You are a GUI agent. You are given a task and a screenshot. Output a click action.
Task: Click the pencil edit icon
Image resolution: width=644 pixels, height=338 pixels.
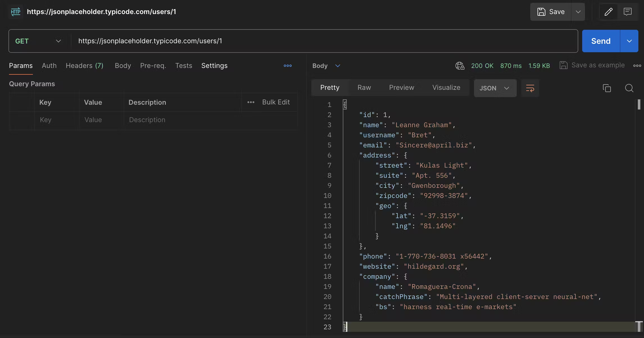click(608, 12)
